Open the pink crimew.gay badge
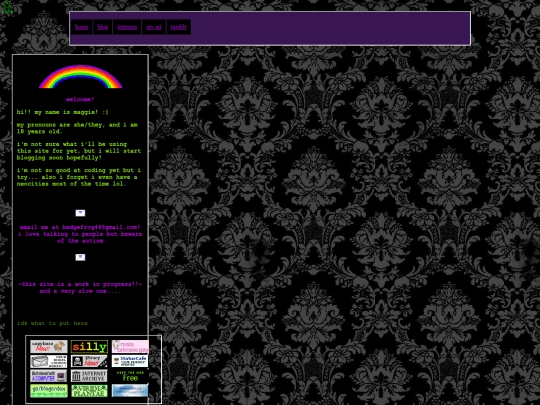The image size is (540, 405). [x=130, y=346]
